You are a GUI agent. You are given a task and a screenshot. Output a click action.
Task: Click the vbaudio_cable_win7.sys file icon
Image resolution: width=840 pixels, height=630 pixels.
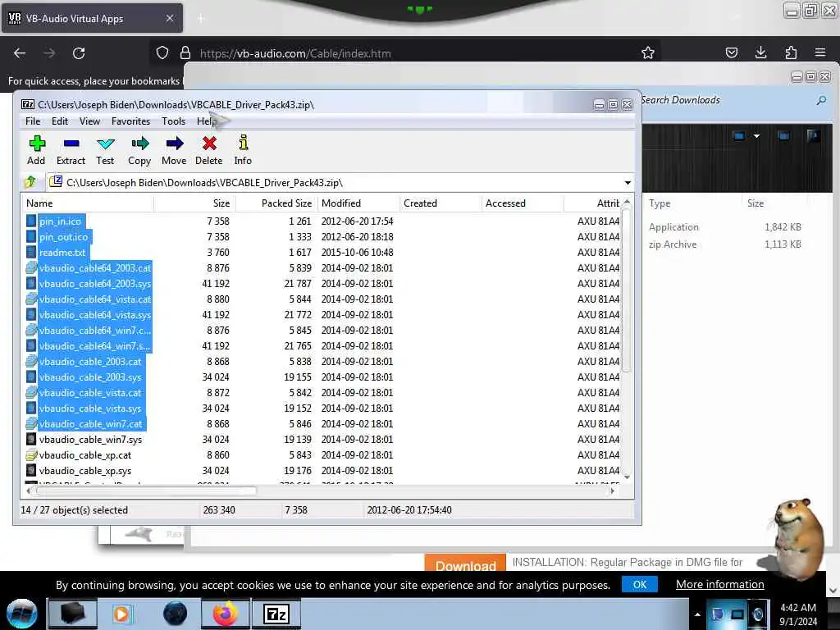coord(31,440)
